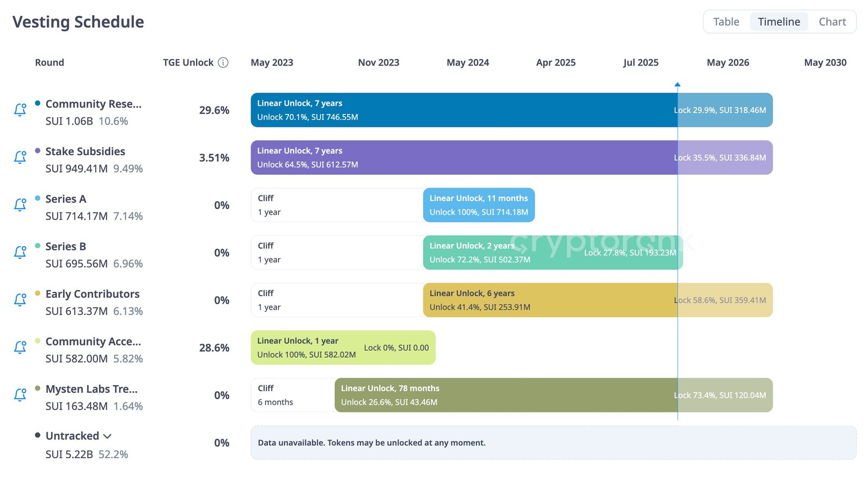Screen dimensions: 868x480
Task: Select the Timeline view toggle
Action: tap(779, 22)
